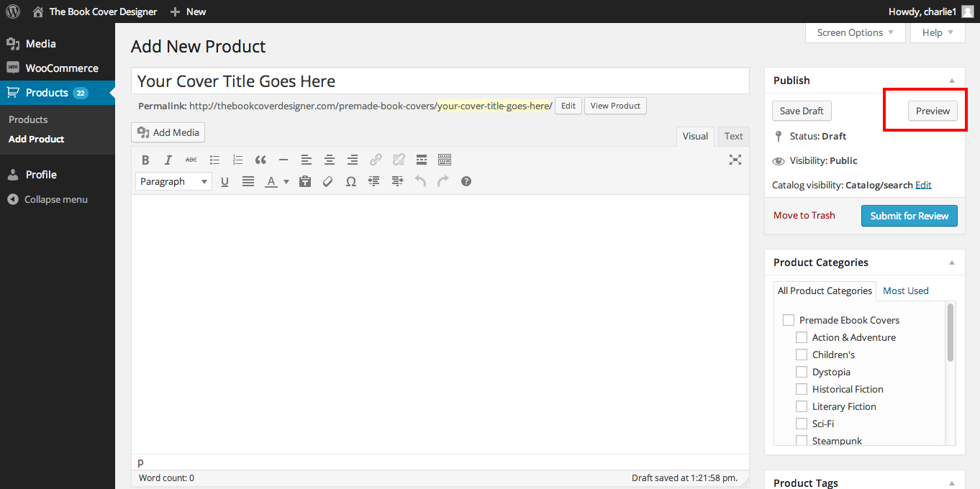980x489 pixels.
Task: Apply underline formatting
Action: coord(224,181)
